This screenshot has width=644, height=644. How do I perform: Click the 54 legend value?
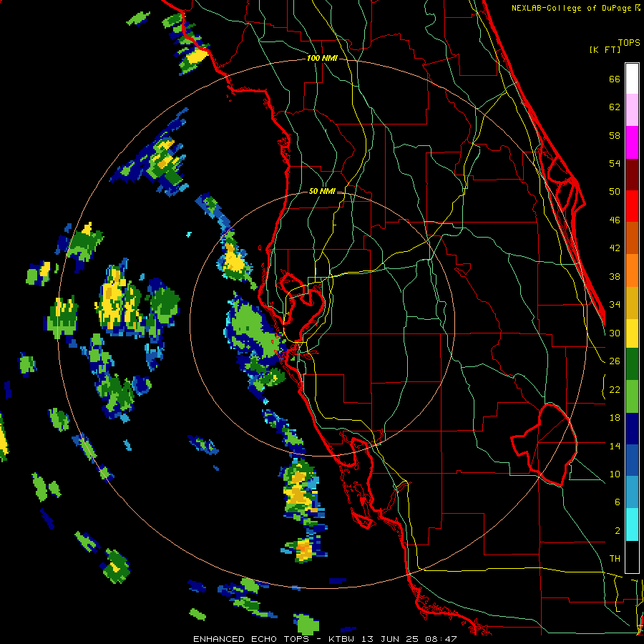coord(615,163)
